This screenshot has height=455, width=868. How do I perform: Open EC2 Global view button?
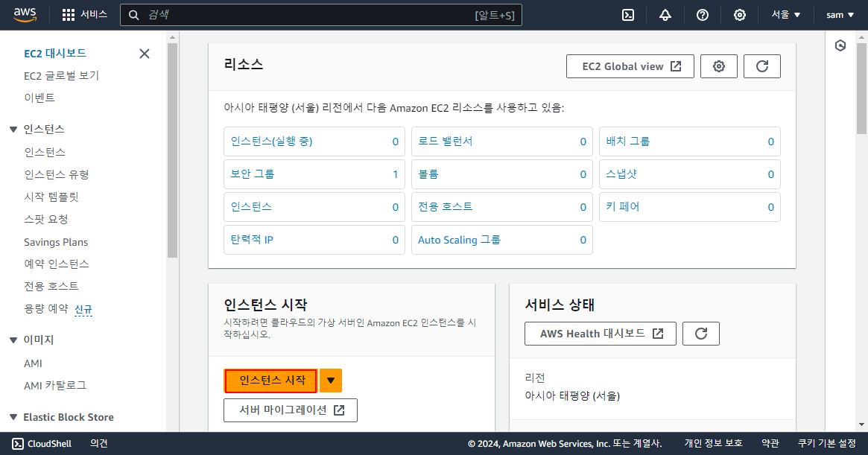630,66
